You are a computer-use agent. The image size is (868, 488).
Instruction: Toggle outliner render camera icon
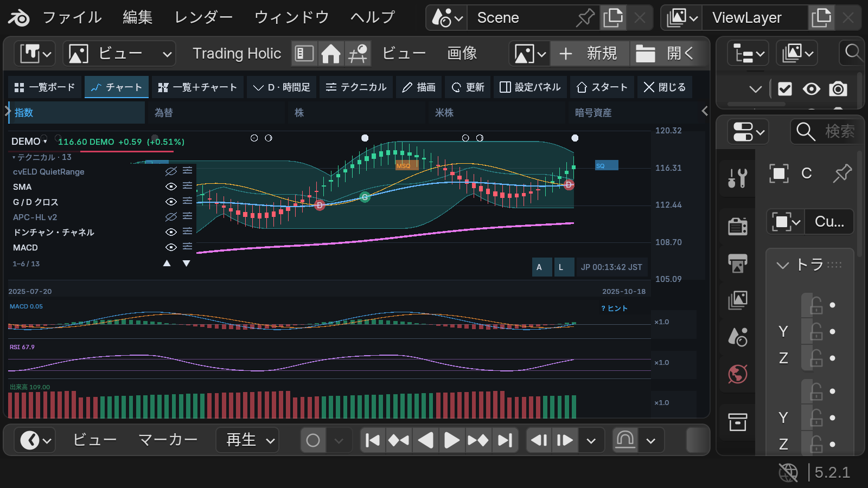click(838, 89)
